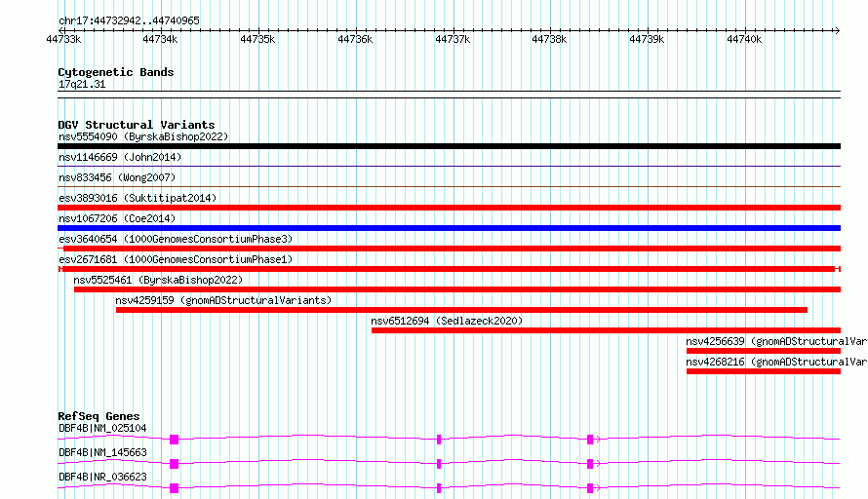The height and width of the screenshot is (499, 868).
Task: Open the nsv1146669 (John2014) variant label
Action: point(119,157)
